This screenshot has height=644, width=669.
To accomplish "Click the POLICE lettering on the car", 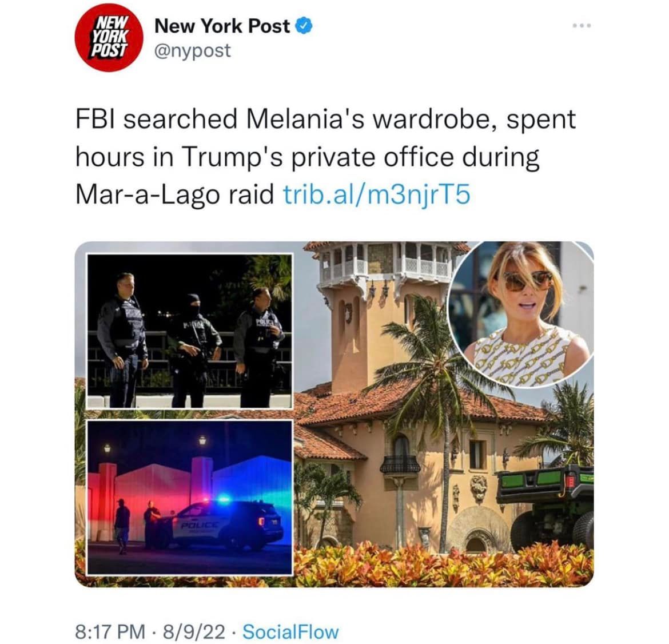I will click(200, 524).
